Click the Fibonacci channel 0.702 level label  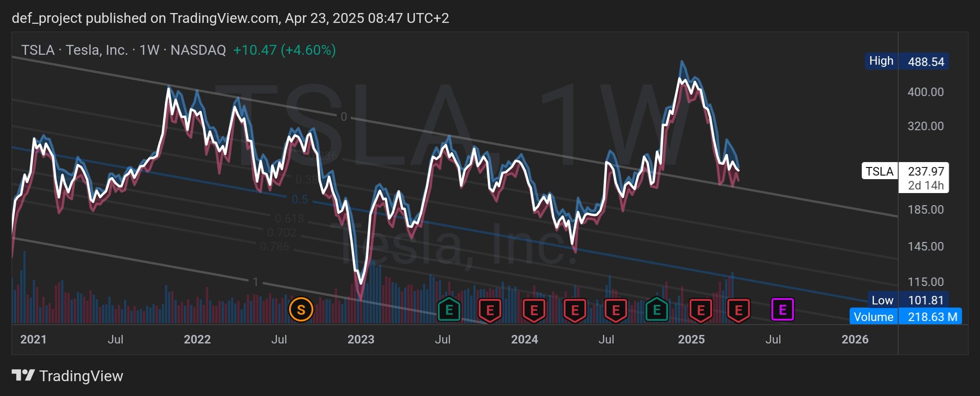coord(282,233)
